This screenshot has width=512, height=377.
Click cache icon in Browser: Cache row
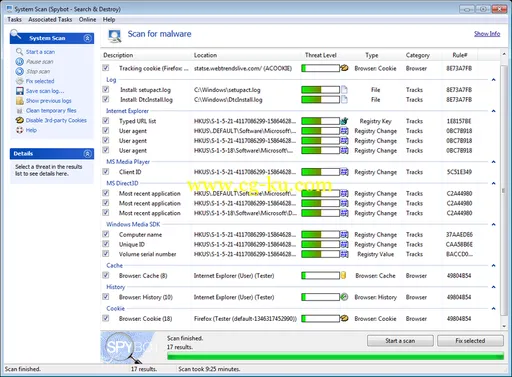pyautogui.click(x=343, y=275)
